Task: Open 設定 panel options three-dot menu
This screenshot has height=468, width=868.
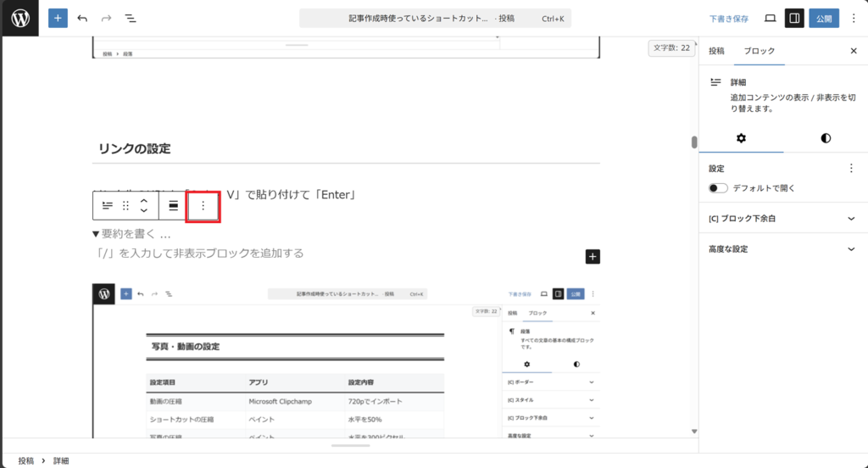Action: [x=851, y=169]
